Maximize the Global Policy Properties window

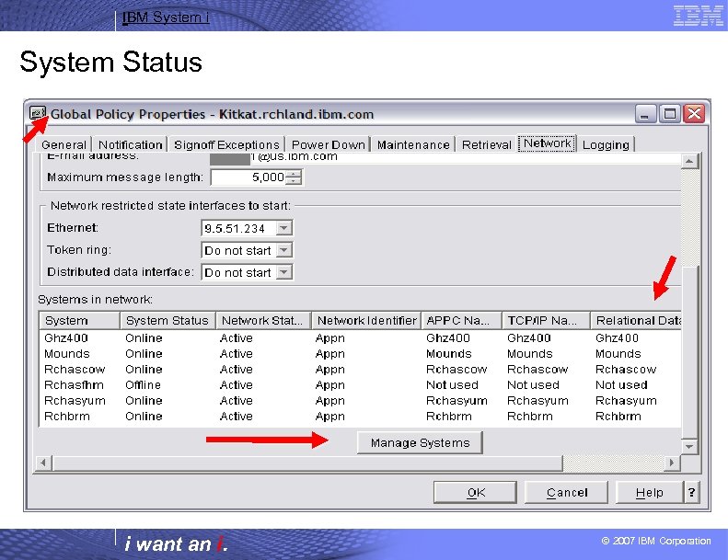(669, 113)
